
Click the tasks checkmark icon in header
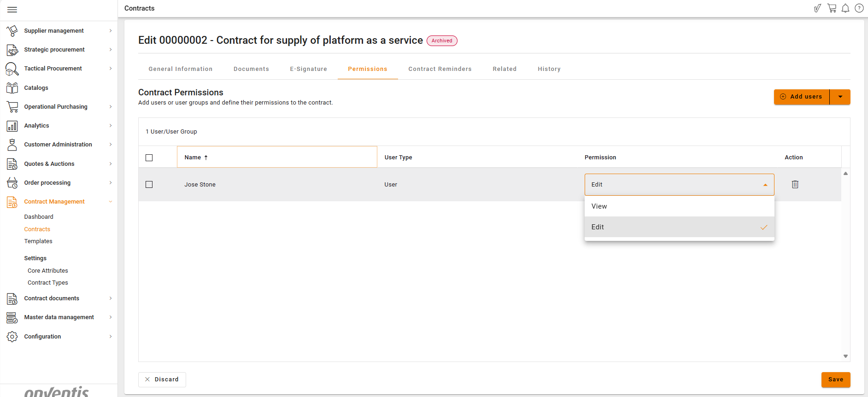point(817,8)
